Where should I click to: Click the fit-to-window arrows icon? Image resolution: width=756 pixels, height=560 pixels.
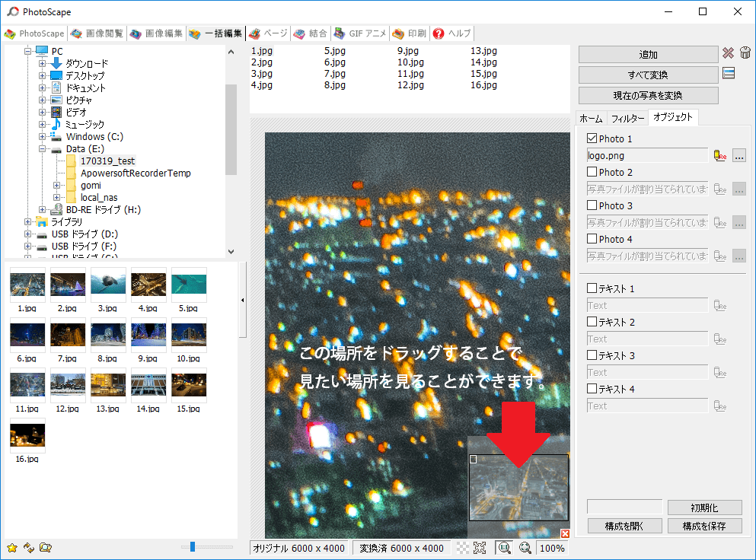click(x=479, y=548)
